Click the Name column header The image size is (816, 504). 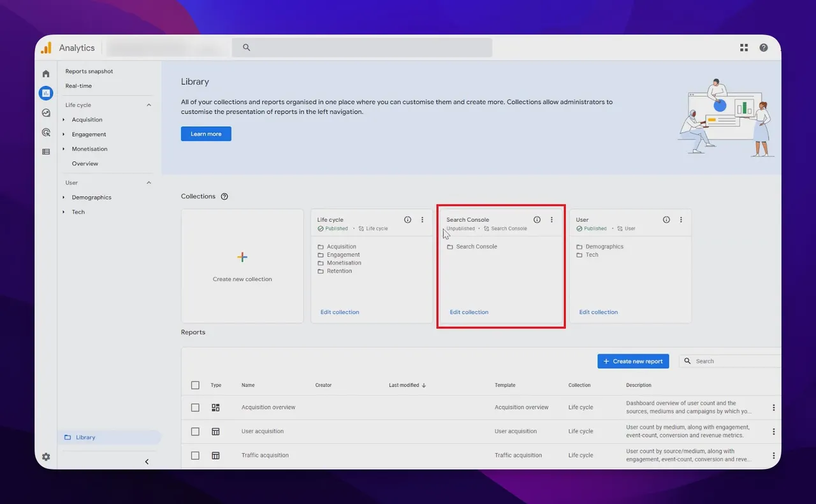coord(248,385)
